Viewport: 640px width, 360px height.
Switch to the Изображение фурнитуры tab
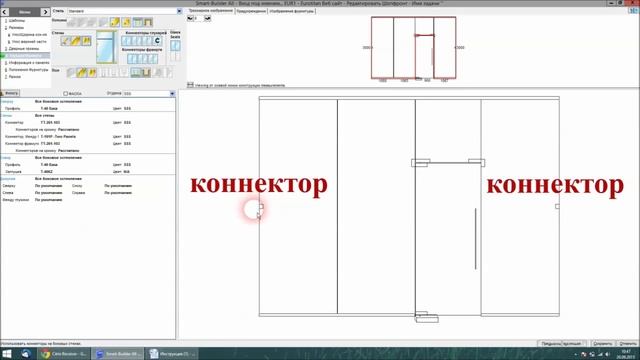[x=291, y=11]
